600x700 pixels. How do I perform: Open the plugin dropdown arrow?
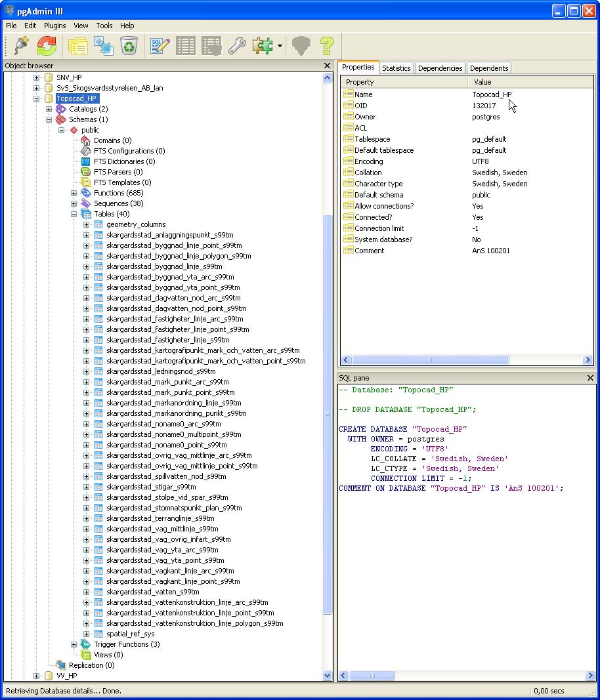pyautogui.click(x=280, y=46)
